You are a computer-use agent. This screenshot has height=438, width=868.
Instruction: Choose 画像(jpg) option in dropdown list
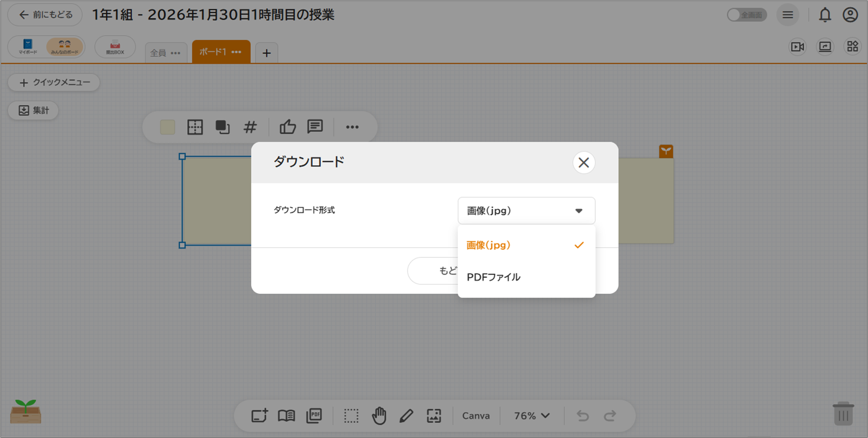[x=488, y=245]
